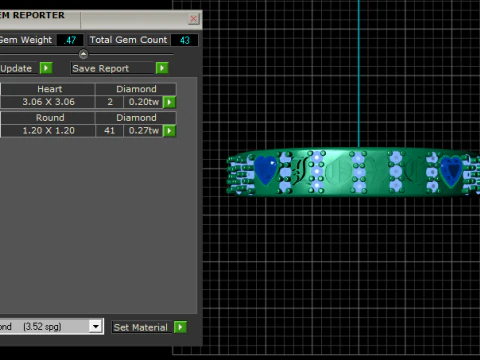Click the count cell showing 41
The width and height of the screenshot is (480, 360).
point(109,130)
